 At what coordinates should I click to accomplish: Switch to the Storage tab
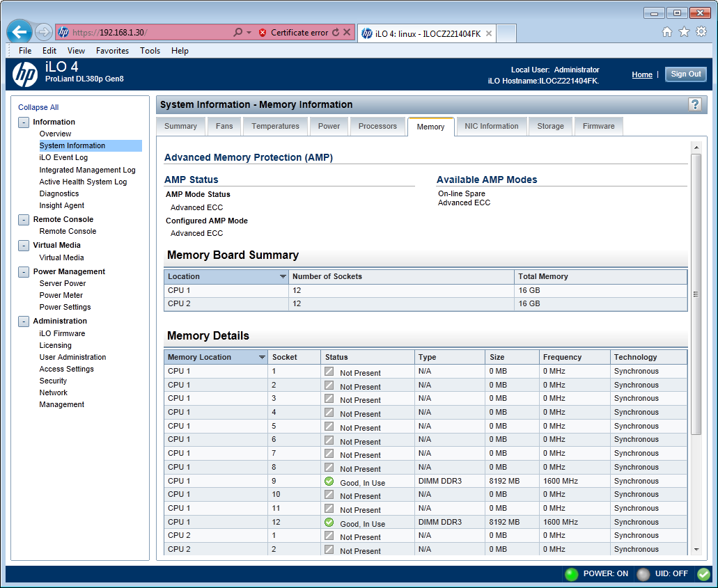pos(550,126)
